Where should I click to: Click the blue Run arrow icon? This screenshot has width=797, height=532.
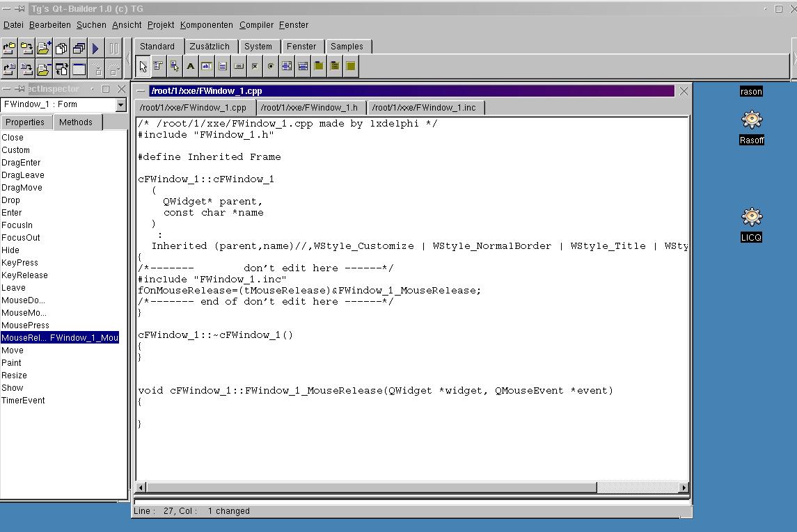coord(96,48)
